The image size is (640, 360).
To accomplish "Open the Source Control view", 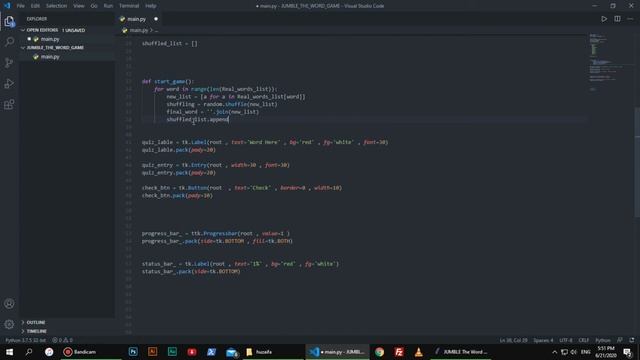I will (9, 62).
